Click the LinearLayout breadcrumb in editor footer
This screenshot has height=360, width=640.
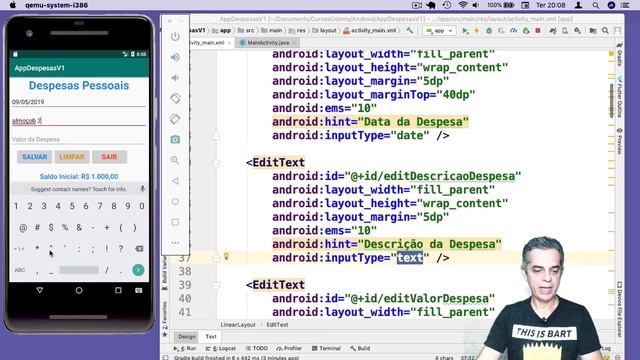point(238,325)
